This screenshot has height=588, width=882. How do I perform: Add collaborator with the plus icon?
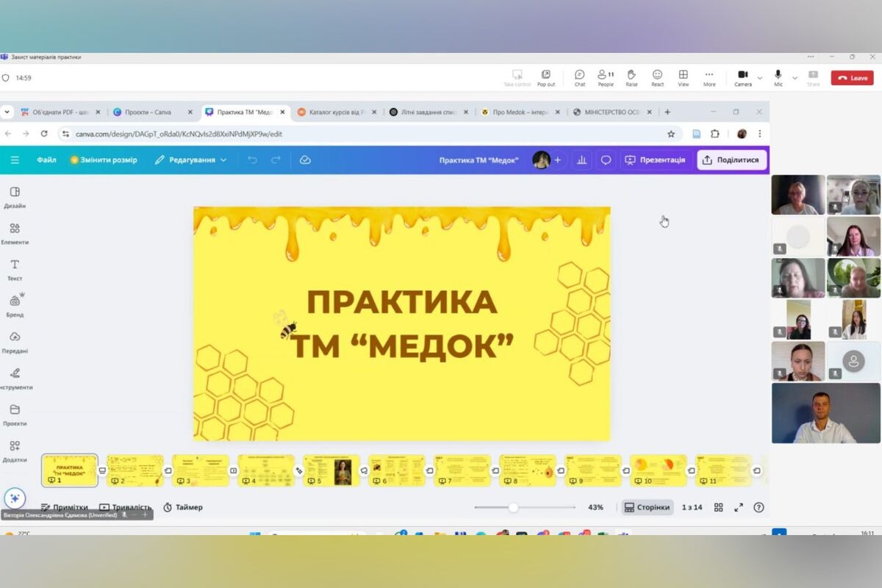[x=557, y=159]
